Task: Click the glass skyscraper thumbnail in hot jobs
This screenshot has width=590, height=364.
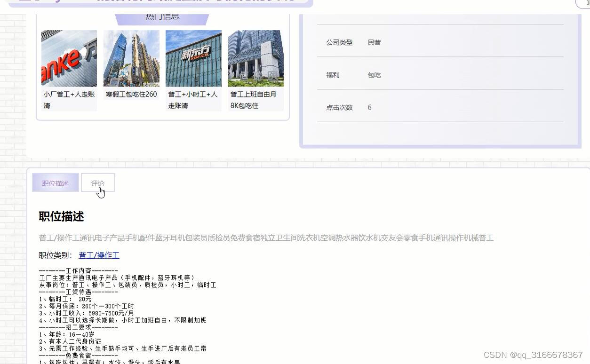Action: (x=131, y=58)
